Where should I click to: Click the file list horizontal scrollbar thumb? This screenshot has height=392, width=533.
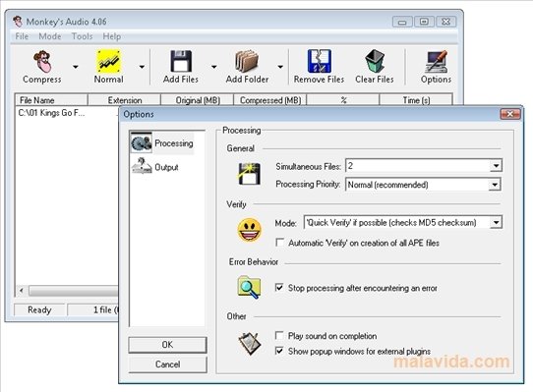click(x=74, y=291)
